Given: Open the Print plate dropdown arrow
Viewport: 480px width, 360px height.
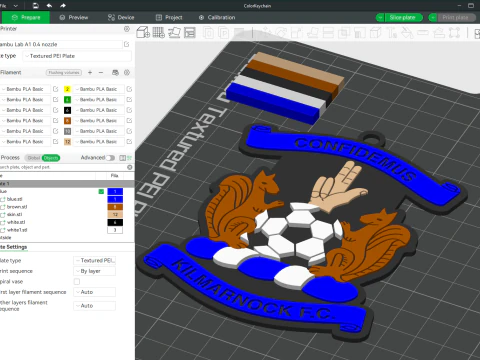Looking at the screenshot, I should [433, 17].
